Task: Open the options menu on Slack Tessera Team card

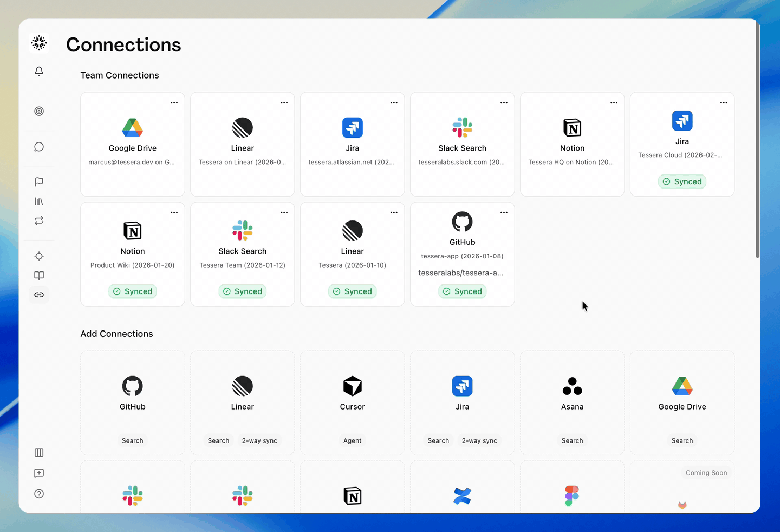Action: tap(284, 212)
